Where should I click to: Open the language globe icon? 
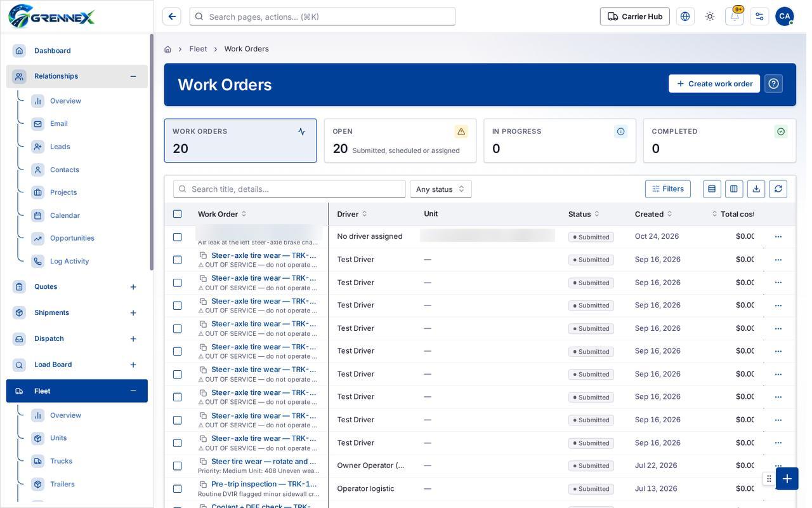(x=685, y=17)
